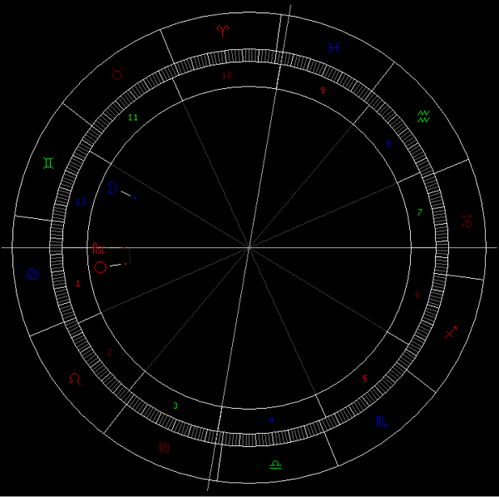The width and height of the screenshot is (499, 497).
Task: Click the blue Cancer glyph
Action: [33, 274]
